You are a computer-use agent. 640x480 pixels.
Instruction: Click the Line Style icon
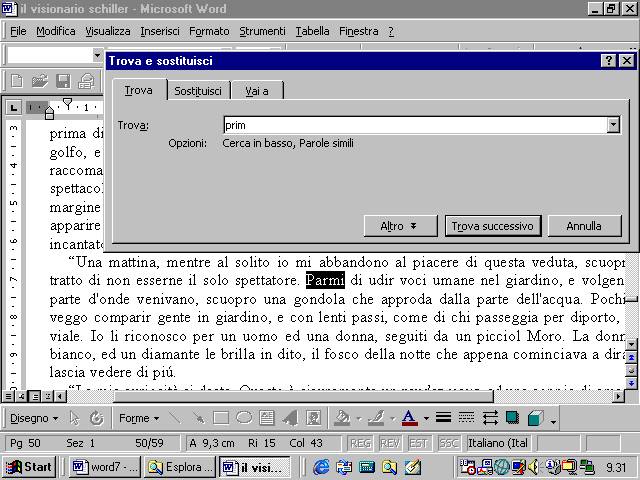[x=443, y=418]
